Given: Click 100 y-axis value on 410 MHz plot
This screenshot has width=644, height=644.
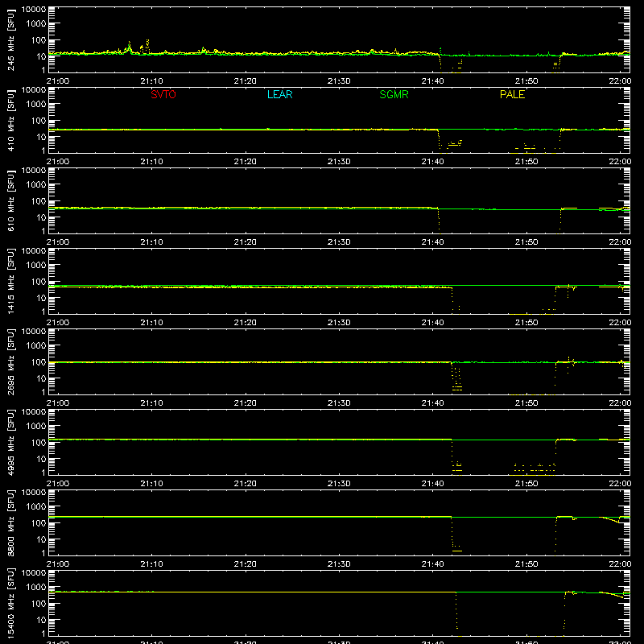Looking at the screenshot, I should tap(39, 121).
